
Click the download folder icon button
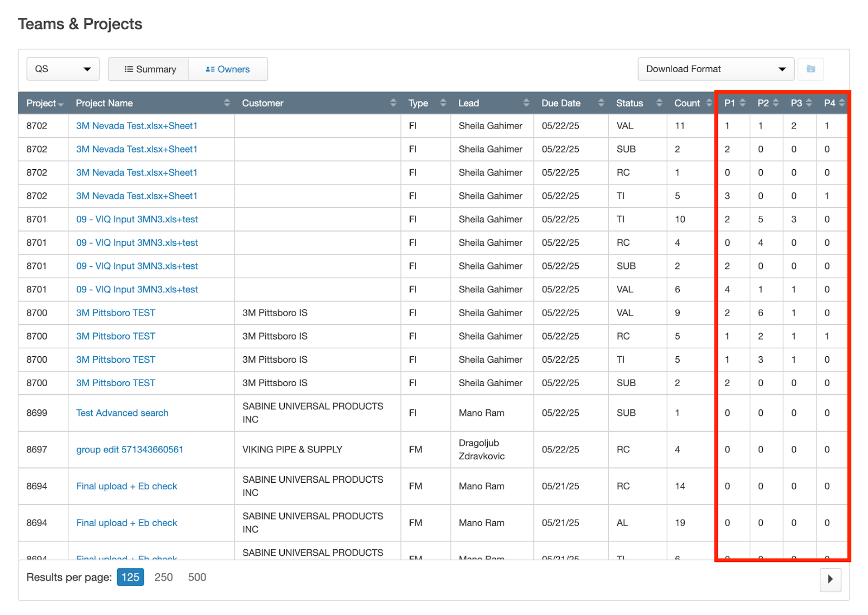(810, 69)
